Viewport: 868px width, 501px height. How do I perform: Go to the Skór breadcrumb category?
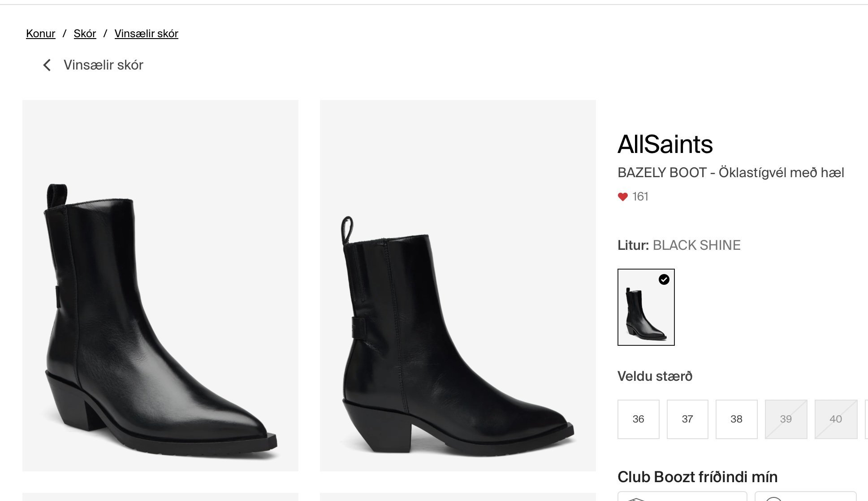[x=85, y=34]
